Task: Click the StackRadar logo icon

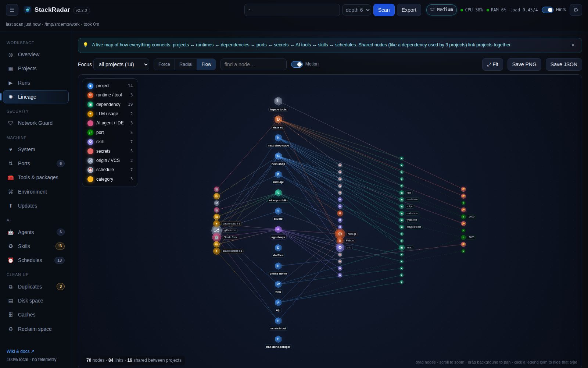Action: pos(28,10)
